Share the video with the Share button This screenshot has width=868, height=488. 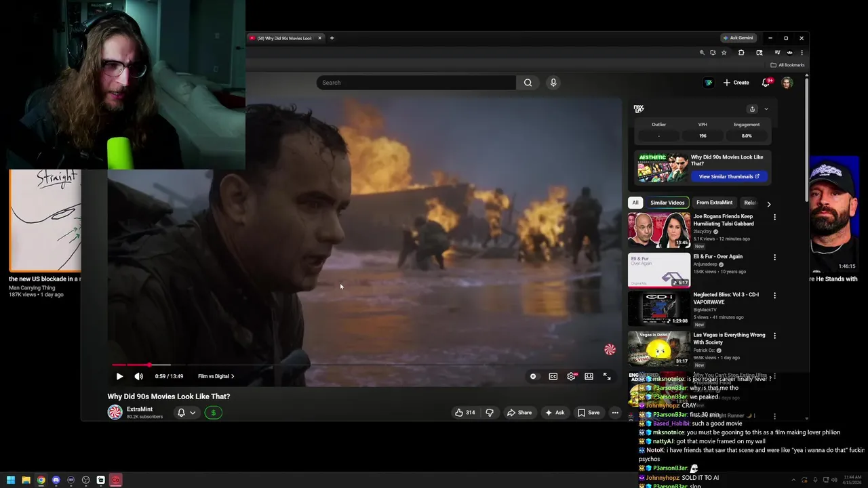(x=519, y=412)
